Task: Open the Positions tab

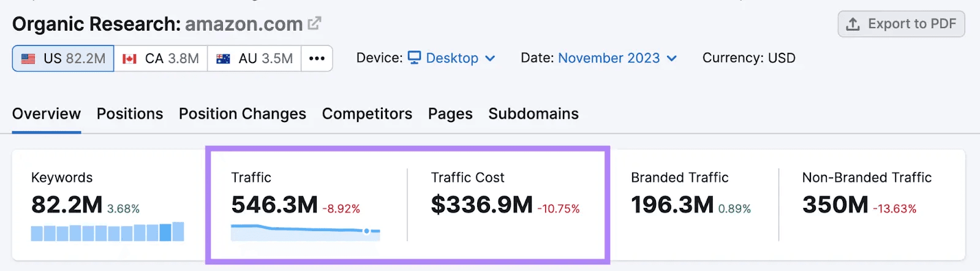Action: point(130,114)
